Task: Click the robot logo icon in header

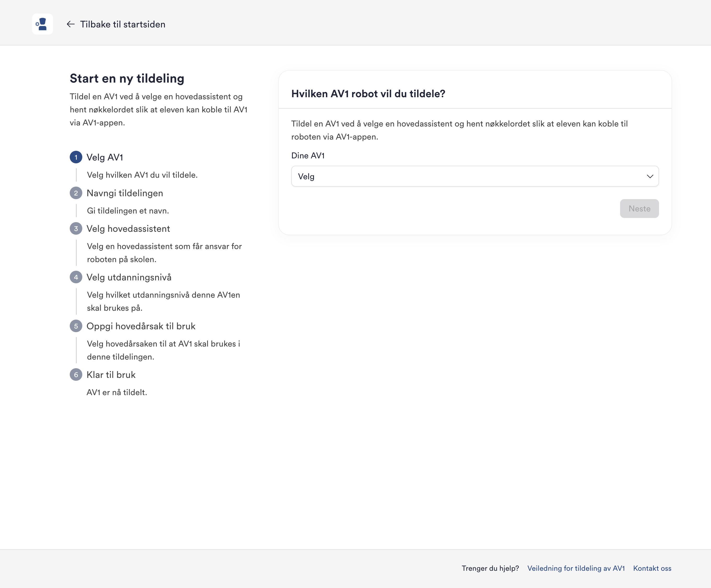Action: (42, 24)
